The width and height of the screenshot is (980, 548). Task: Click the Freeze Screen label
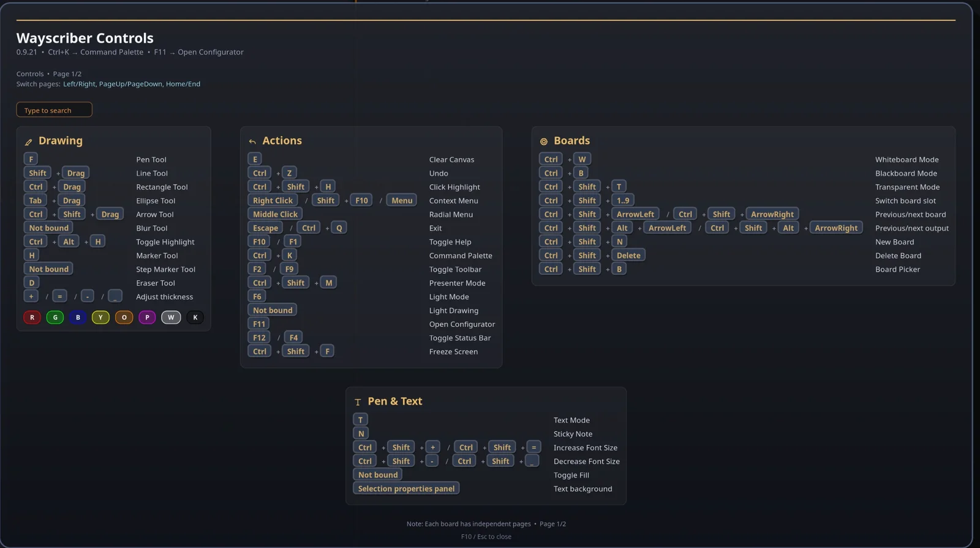(453, 352)
